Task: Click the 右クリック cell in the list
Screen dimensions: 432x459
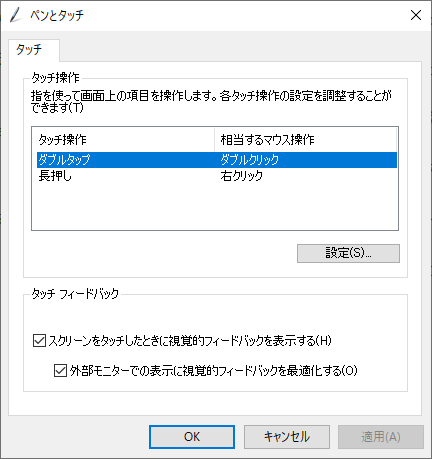Action: pos(242,176)
